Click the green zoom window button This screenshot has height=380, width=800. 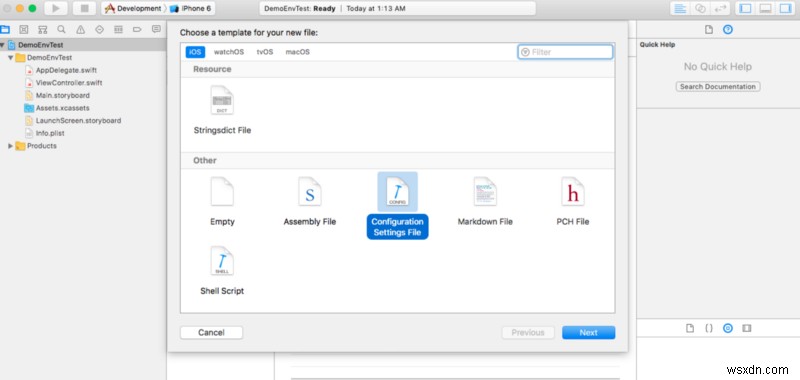point(32,8)
